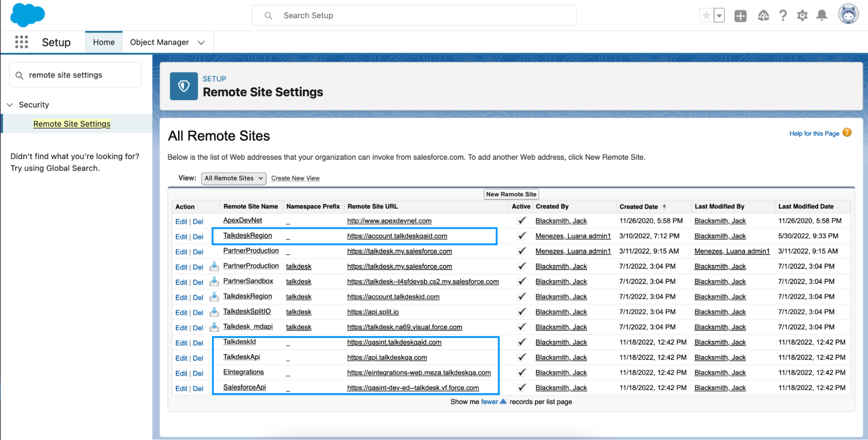The height and width of the screenshot is (440, 868).
Task: Click Edit for the EIntegrations row
Action: coord(181,374)
